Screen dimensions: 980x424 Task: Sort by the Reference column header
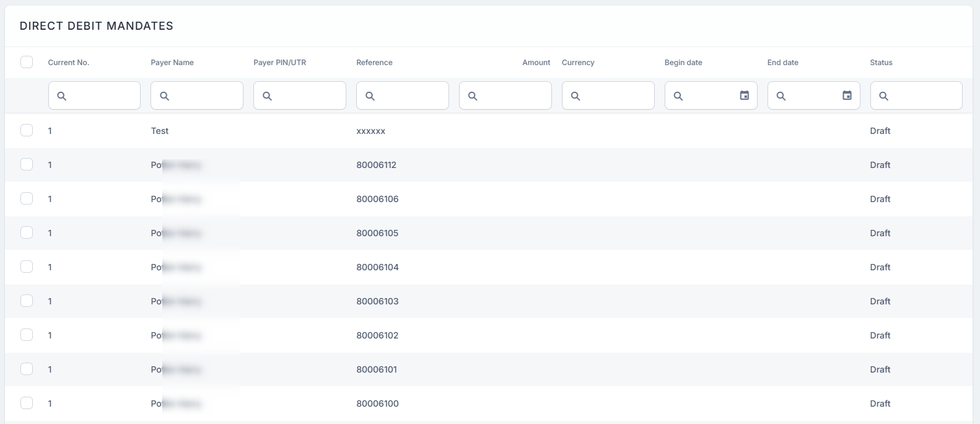(x=374, y=63)
